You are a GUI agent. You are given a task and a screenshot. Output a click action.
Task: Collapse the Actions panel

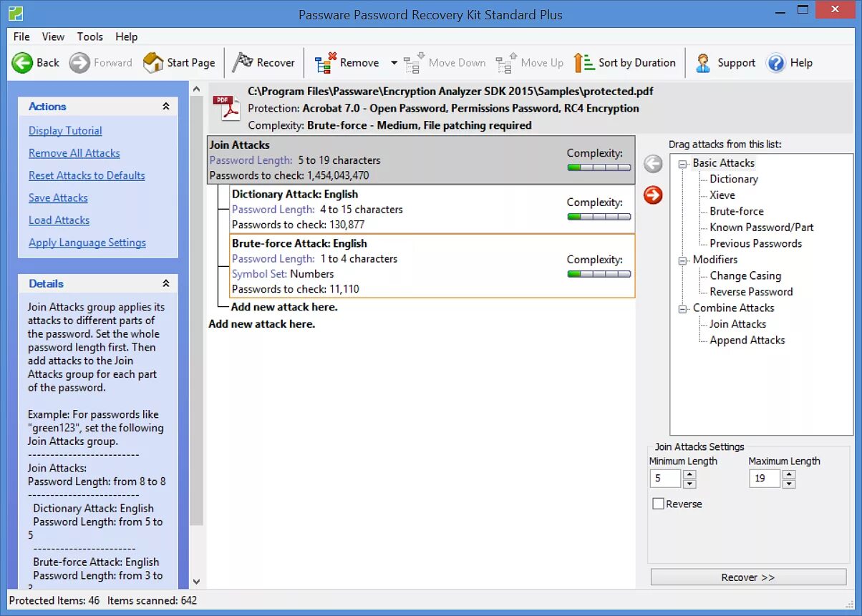pos(166,107)
